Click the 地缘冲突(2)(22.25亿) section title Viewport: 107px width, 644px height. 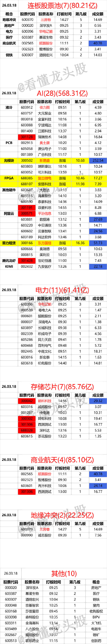tap(62, 515)
